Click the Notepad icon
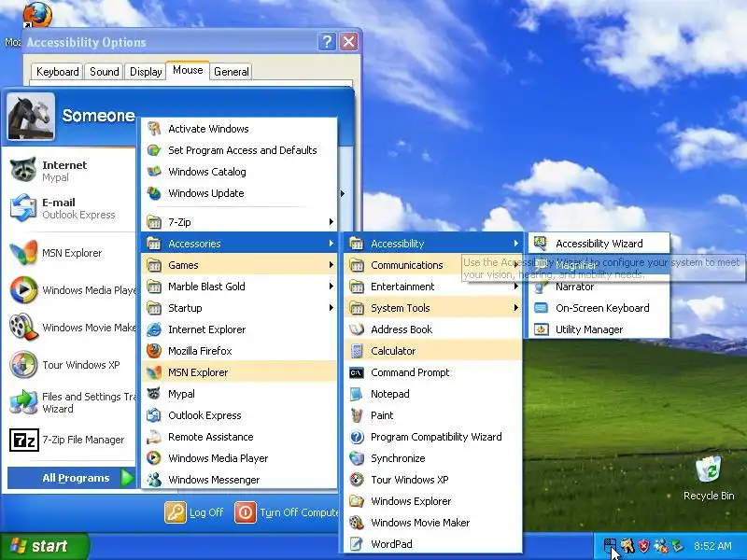 coord(357,394)
